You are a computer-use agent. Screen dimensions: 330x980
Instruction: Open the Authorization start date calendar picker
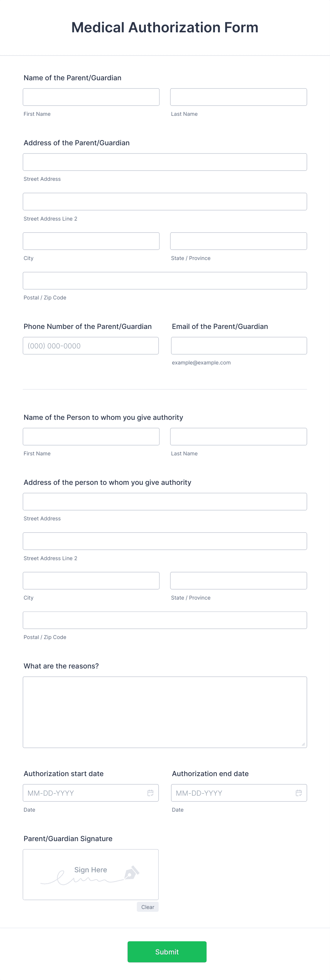coord(150,793)
